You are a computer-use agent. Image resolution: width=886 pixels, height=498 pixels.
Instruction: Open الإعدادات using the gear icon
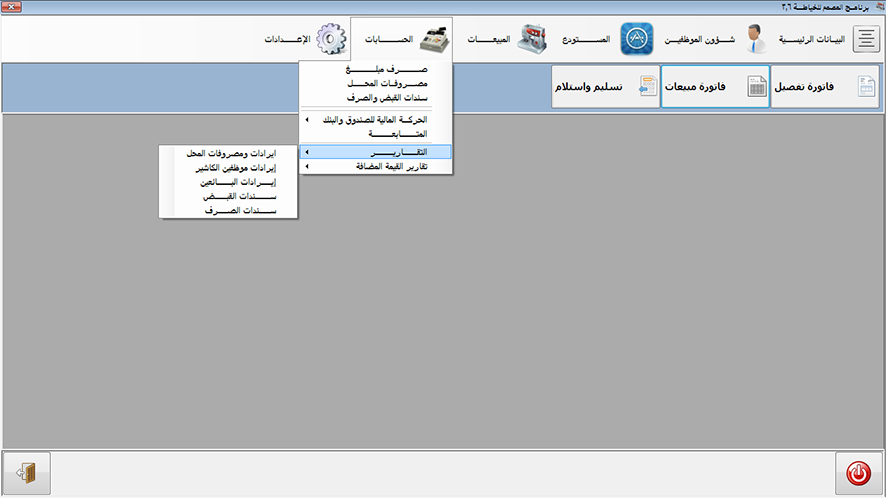coord(331,40)
